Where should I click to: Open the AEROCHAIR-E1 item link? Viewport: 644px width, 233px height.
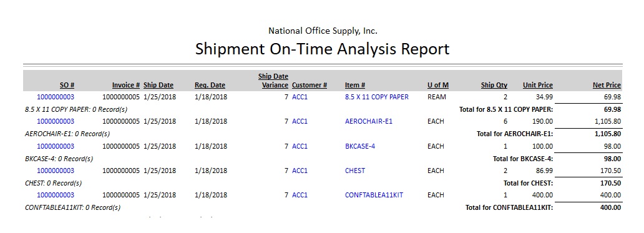368,121
